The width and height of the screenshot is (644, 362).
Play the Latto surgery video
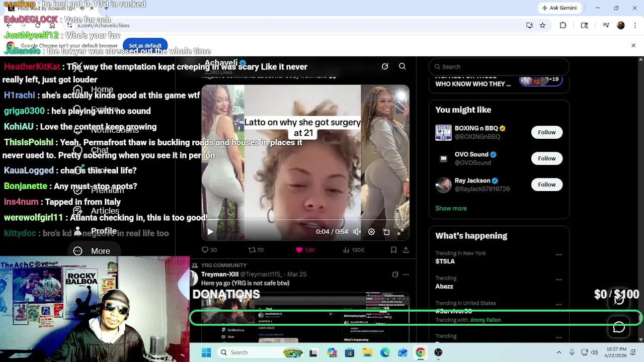pos(210,232)
